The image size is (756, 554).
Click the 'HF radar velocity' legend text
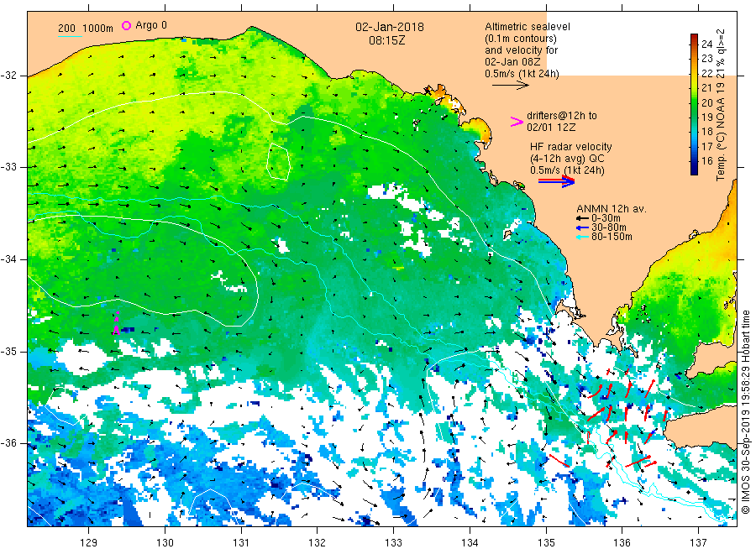click(571, 146)
